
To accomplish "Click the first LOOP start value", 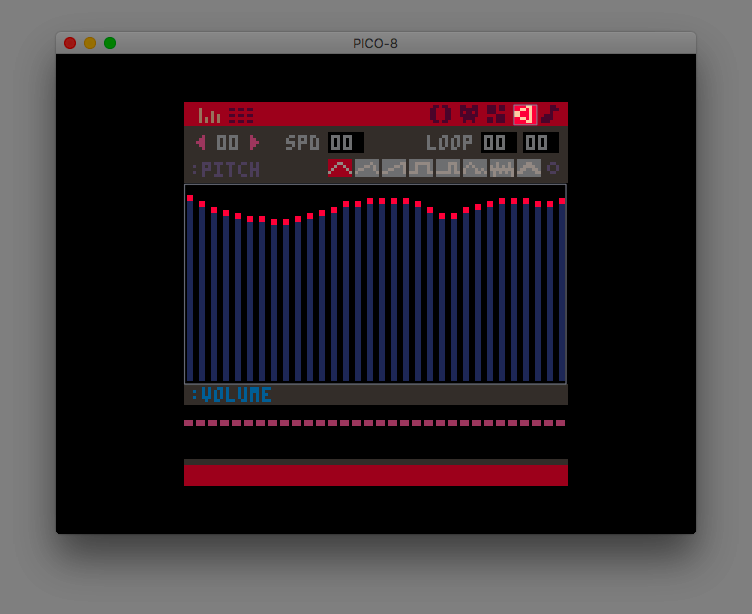I will point(499,142).
